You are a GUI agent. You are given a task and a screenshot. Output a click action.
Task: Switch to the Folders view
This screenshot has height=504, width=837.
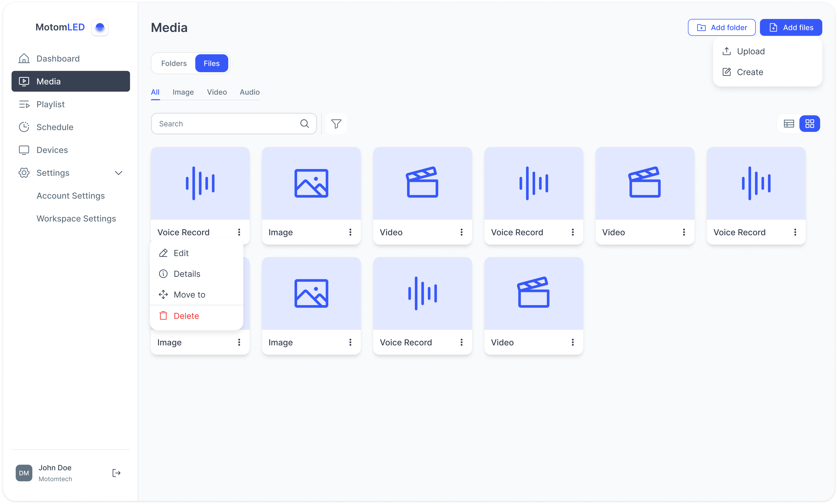click(174, 63)
